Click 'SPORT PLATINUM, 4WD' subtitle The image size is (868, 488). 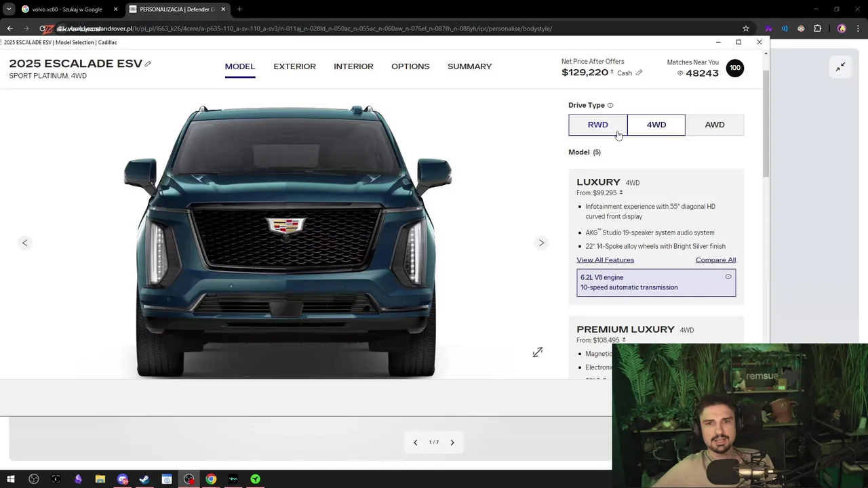(x=47, y=76)
